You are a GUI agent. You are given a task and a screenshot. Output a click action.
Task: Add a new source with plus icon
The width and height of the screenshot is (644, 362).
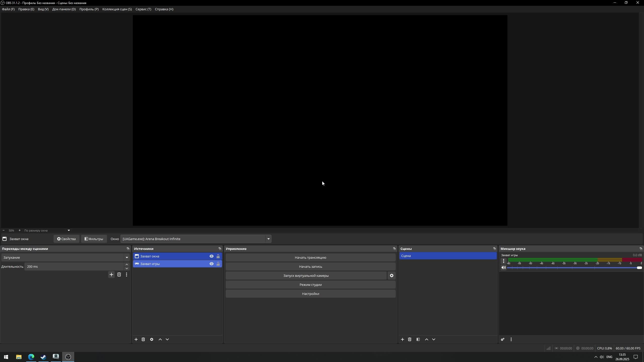[136, 339]
